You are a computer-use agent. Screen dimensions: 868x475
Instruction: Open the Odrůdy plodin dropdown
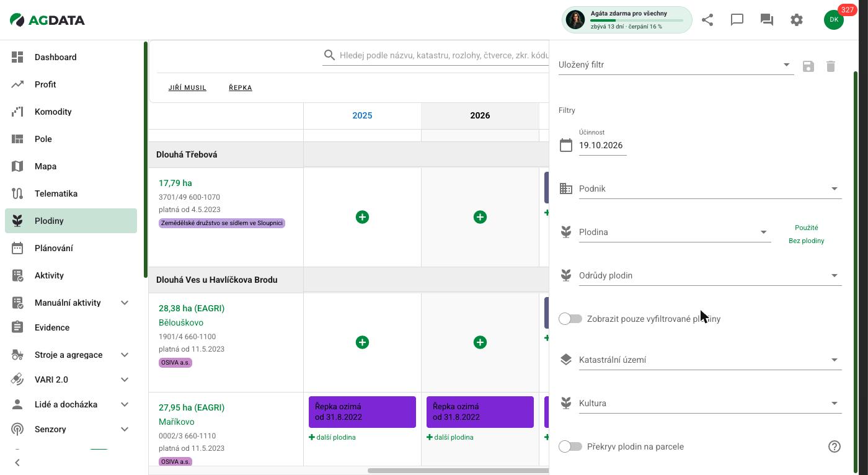710,275
